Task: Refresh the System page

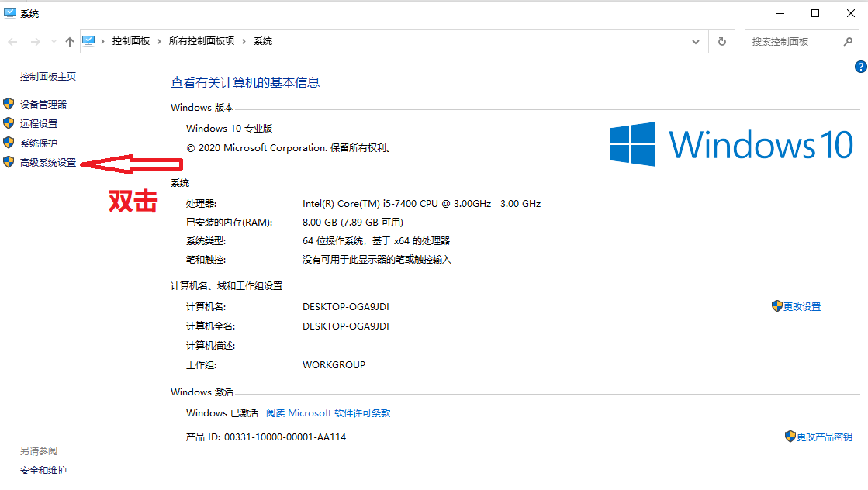Action: click(x=722, y=41)
